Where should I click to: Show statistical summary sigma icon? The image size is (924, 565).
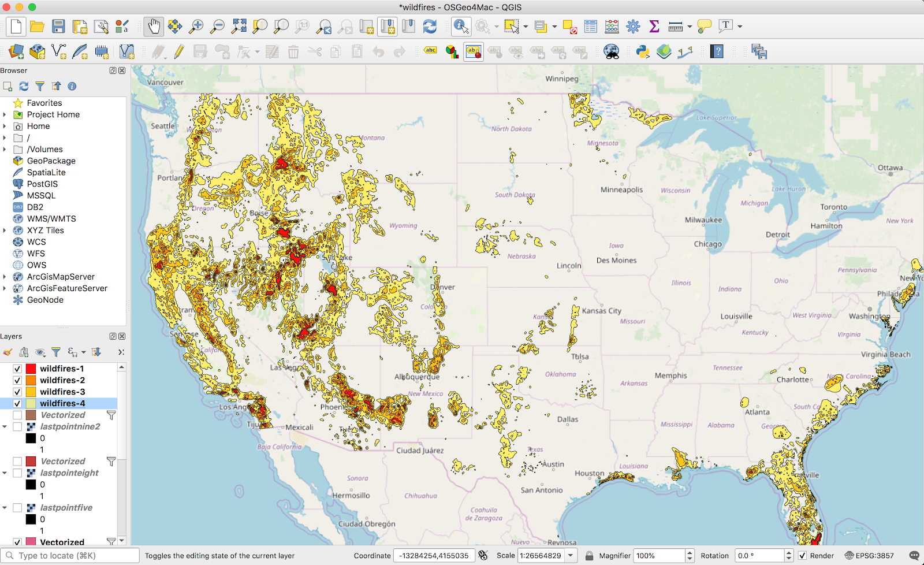point(654,27)
